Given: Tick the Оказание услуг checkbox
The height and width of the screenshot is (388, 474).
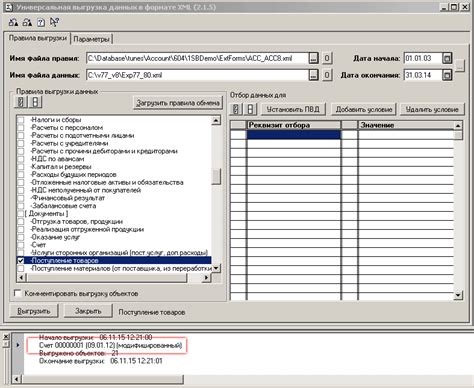Looking at the screenshot, I should 21,237.
